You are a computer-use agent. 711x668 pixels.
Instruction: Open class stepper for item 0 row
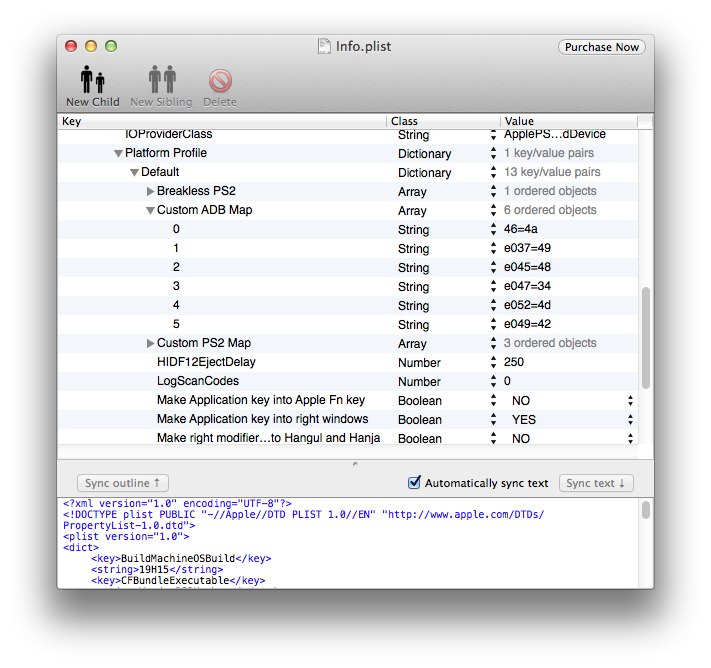tap(493, 229)
